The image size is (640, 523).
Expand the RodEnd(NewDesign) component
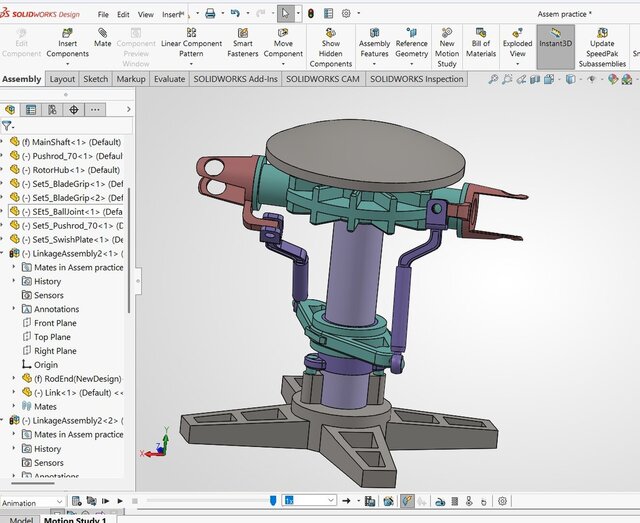click(x=13, y=378)
